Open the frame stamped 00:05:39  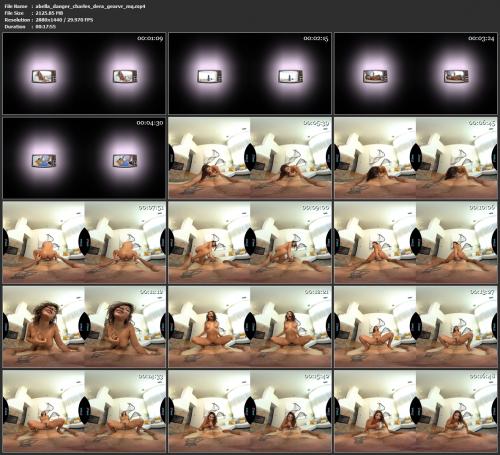(250, 158)
